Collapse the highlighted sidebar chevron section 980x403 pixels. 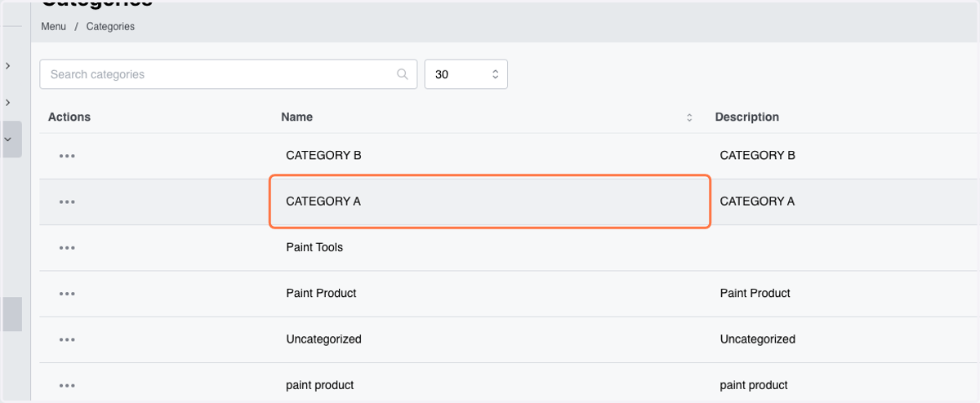tap(7, 139)
